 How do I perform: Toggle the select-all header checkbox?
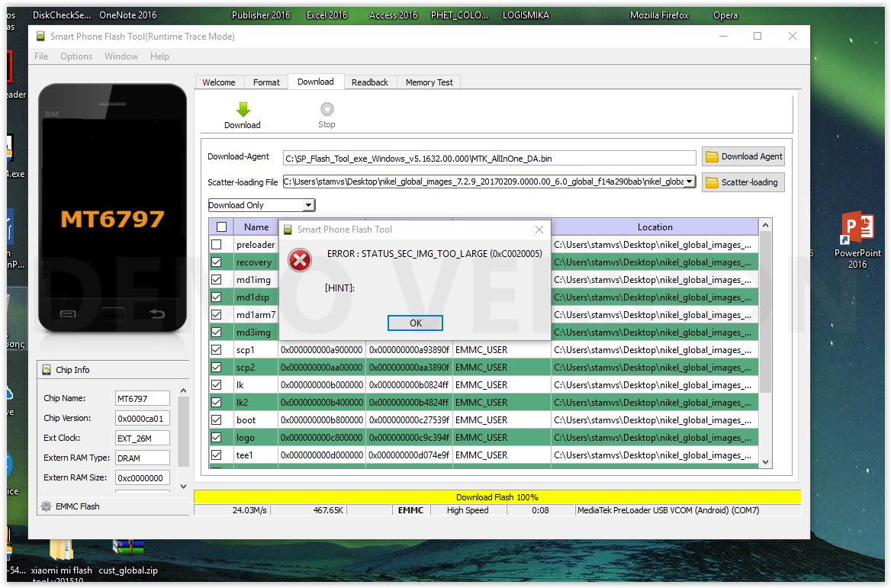pyautogui.click(x=221, y=227)
